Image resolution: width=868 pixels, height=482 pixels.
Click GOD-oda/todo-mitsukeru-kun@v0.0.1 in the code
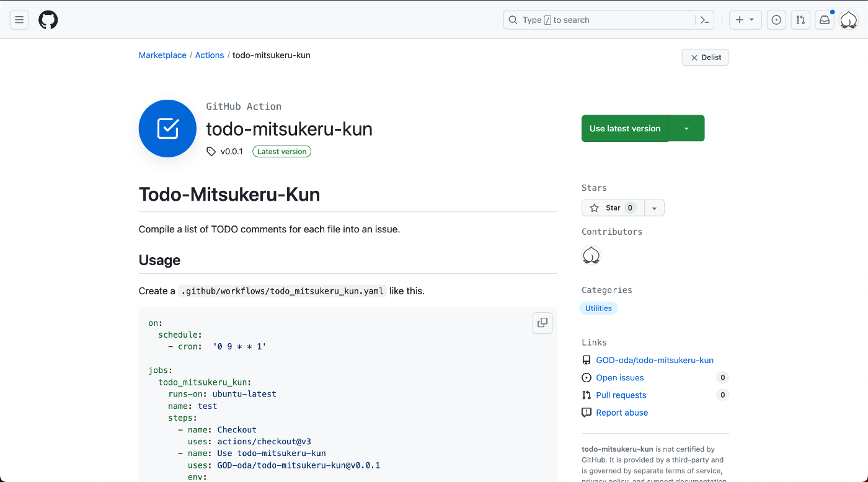pos(299,465)
